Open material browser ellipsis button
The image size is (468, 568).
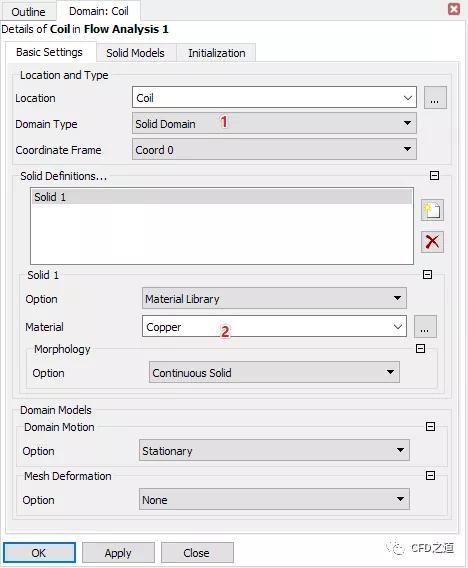[x=425, y=327]
